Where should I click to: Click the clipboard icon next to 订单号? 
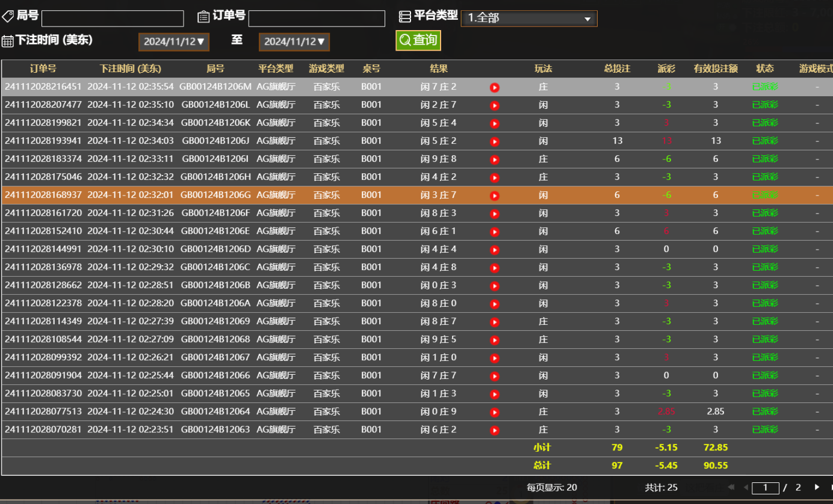pyautogui.click(x=203, y=16)
